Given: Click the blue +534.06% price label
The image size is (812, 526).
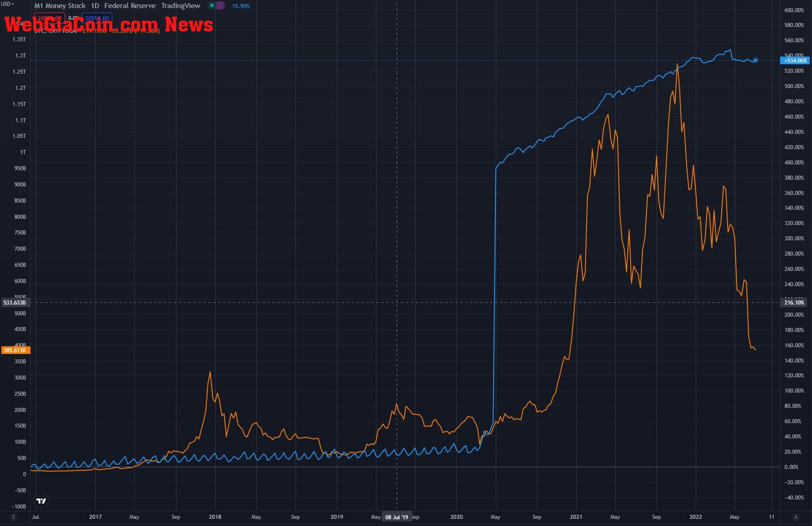Looking at the screenshot, I should 795,60.
